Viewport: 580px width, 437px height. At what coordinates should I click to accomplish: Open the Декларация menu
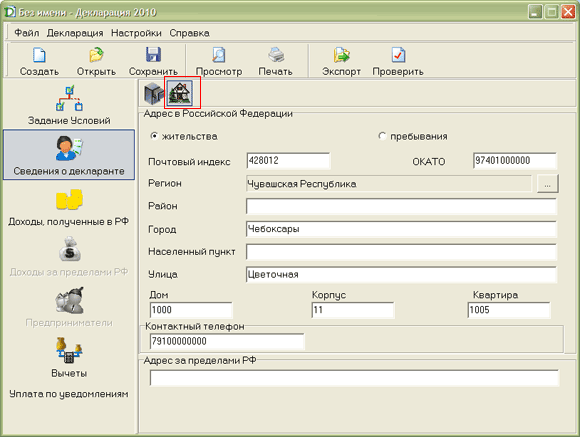[x=75, y=33]
